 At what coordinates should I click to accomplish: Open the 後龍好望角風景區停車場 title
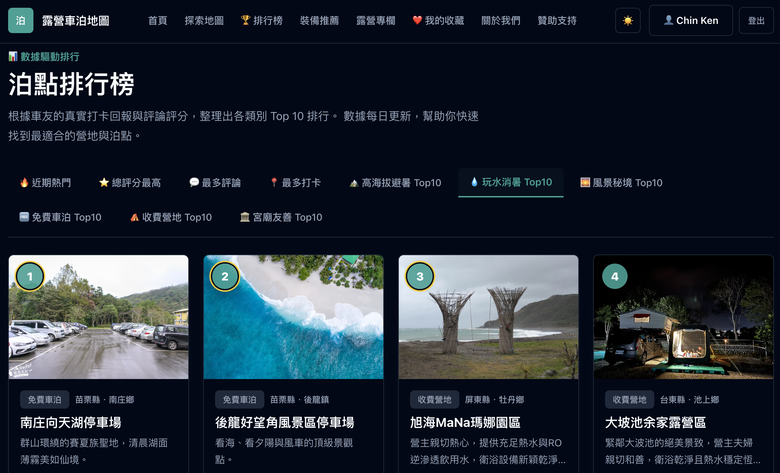(285, 422)
